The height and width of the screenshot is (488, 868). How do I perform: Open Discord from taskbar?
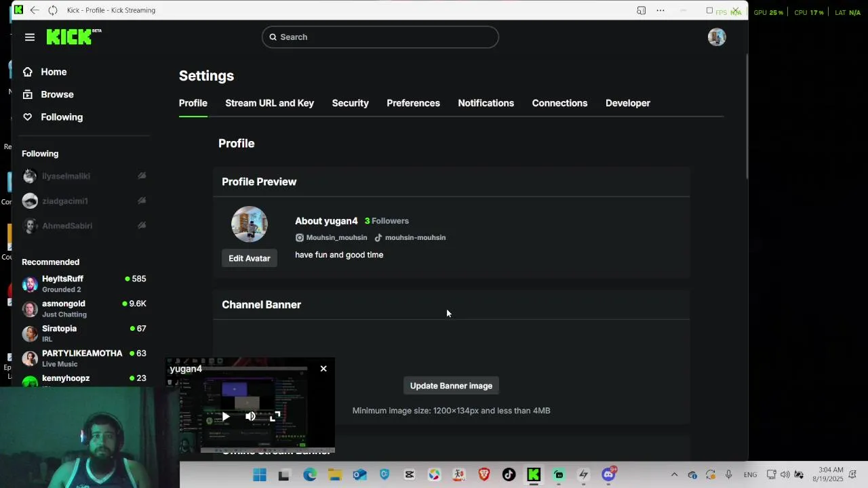click(x=608, y=474)
